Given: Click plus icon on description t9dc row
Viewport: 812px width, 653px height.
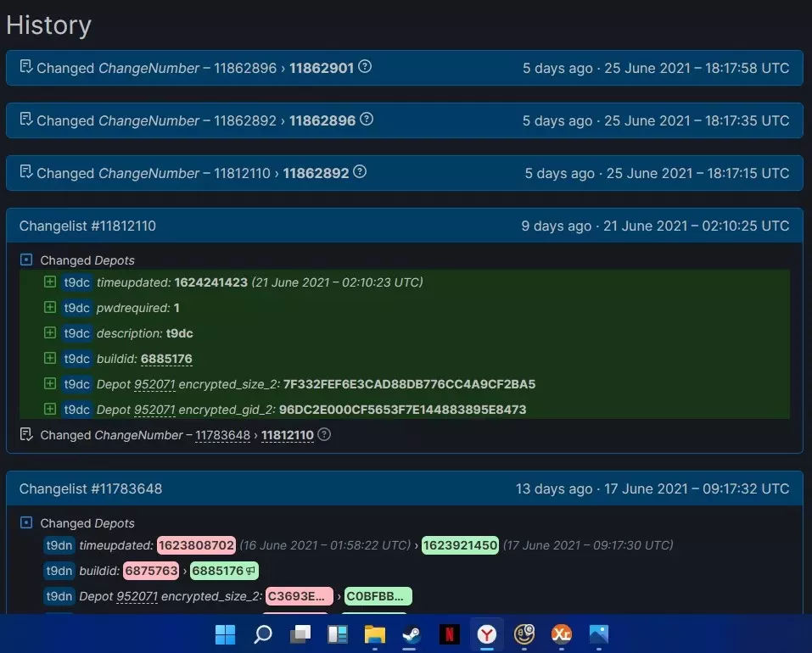Looking at the screenshot, I should pyautogui.click(x=50, y=332).
